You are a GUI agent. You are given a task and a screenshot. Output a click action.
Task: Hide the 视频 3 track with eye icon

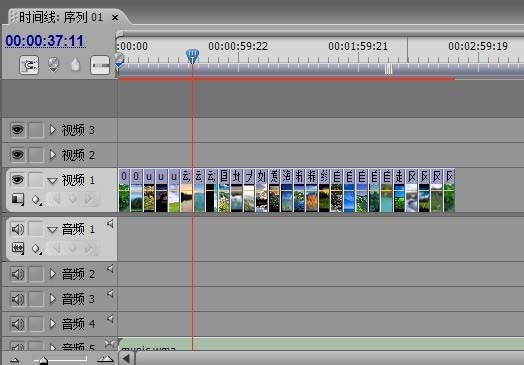(x=18, y=130)
